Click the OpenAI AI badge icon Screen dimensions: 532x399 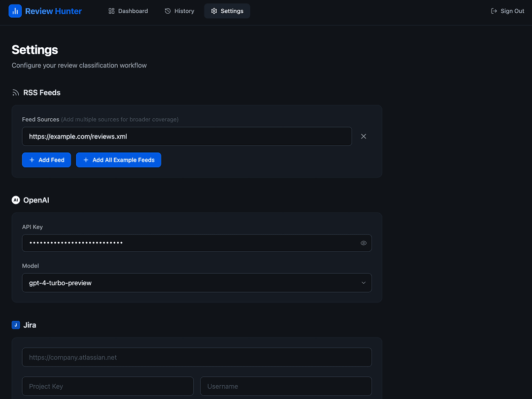pyautogui.click(x=16, y=200)
